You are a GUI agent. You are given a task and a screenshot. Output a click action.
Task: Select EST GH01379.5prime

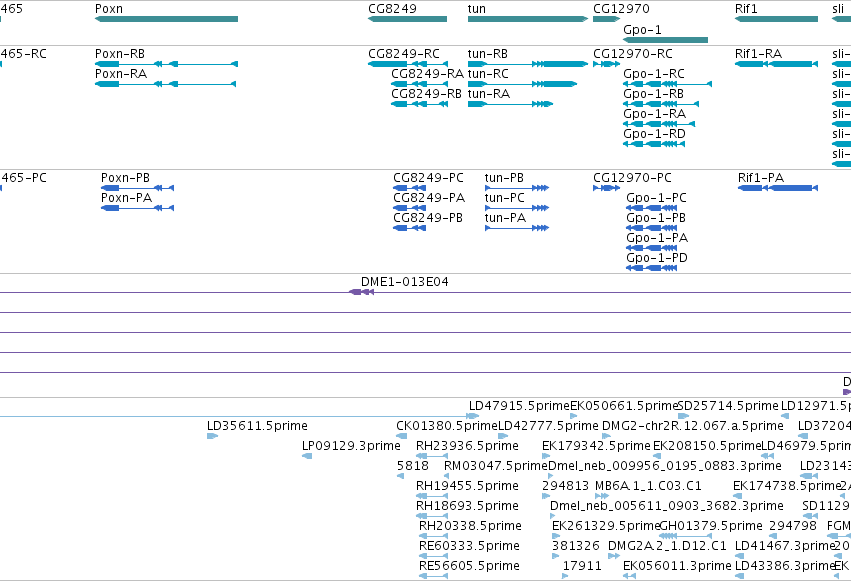685,537
